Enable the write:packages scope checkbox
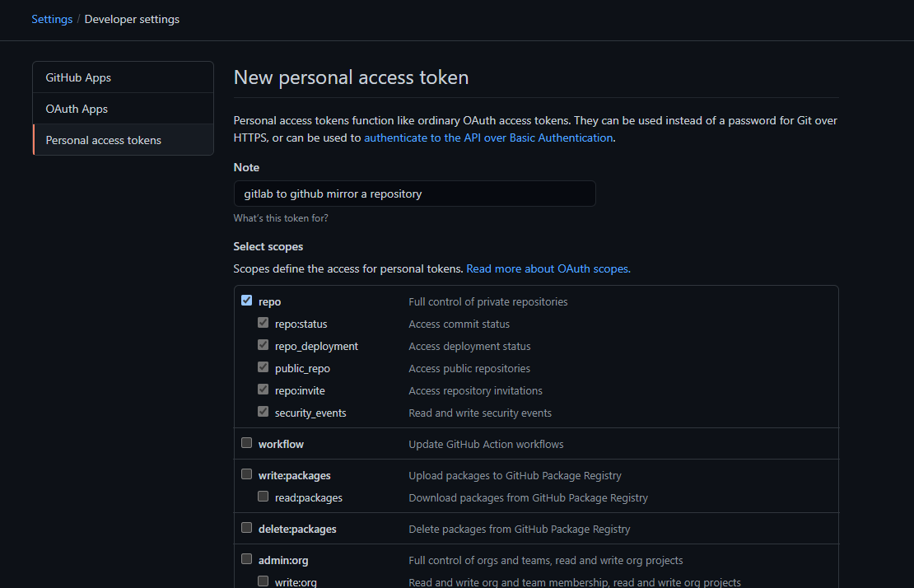The height and width of the screenshot is (588, 914). (x=246, y=474)
